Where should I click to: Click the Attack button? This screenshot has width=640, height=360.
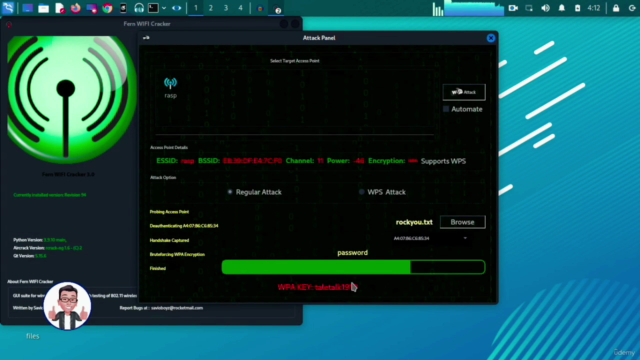(464, 92)
